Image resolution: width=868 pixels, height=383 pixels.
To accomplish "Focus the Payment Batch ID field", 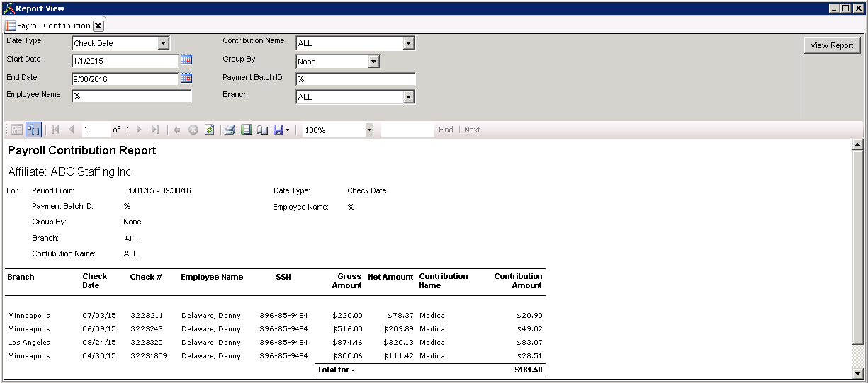I will point(355,79).
